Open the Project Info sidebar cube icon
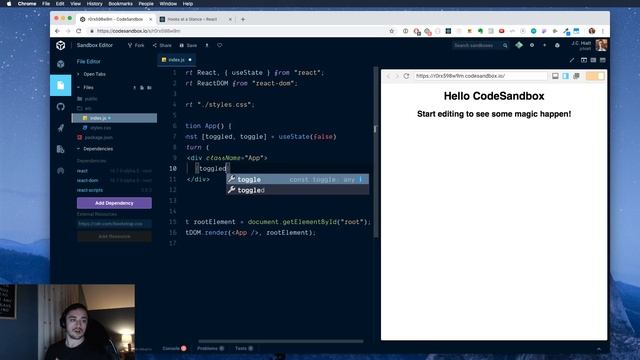The height and width of the screenshot is (360, 640). [60, 64]
